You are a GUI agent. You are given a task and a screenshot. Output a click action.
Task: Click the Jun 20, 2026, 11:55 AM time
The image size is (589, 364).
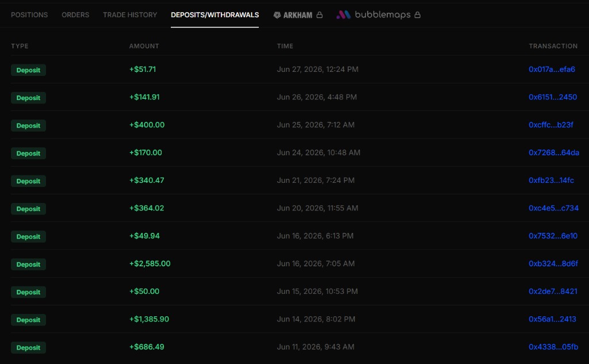point(318,208)
